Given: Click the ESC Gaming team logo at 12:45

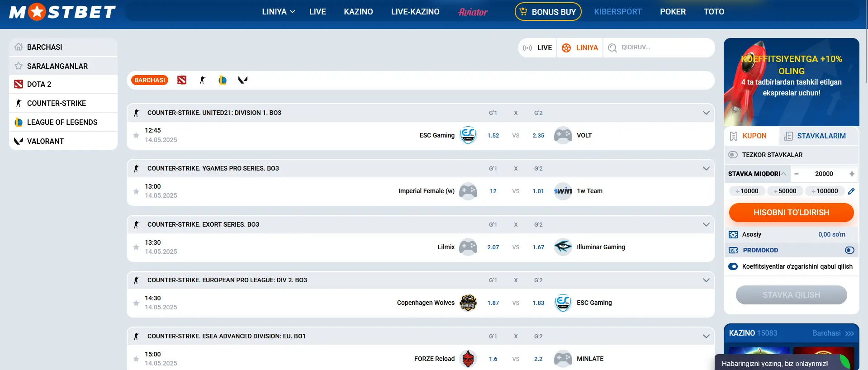Looking at the screenshot, I should (468, 135).
